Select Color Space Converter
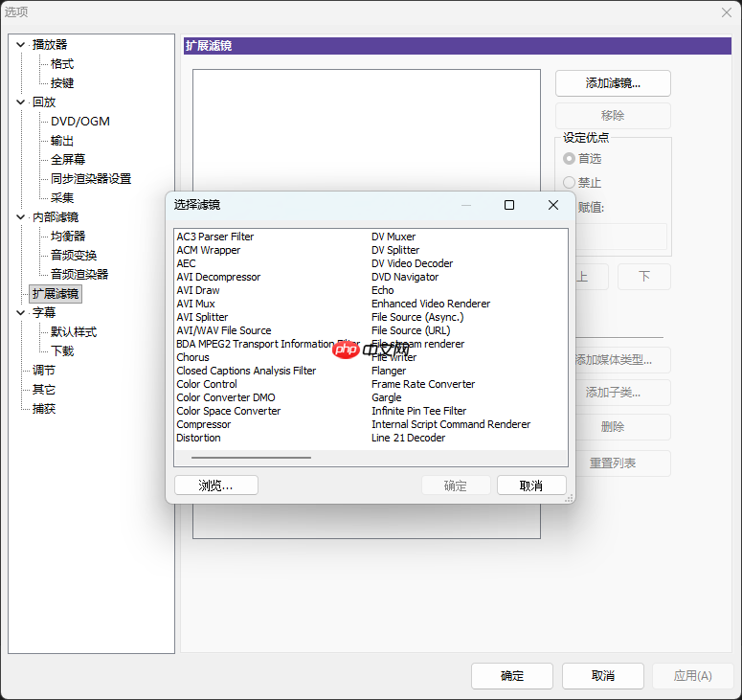742x700 pixels. 229,411
